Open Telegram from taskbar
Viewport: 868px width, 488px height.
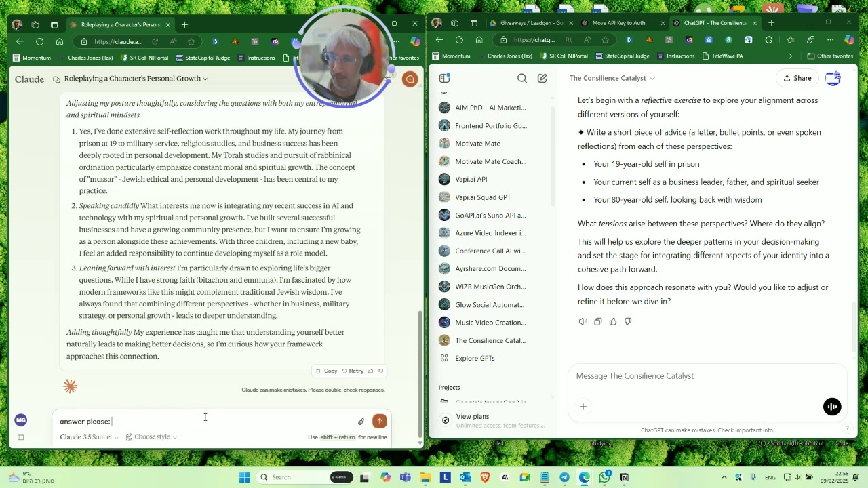click(564, 477)
